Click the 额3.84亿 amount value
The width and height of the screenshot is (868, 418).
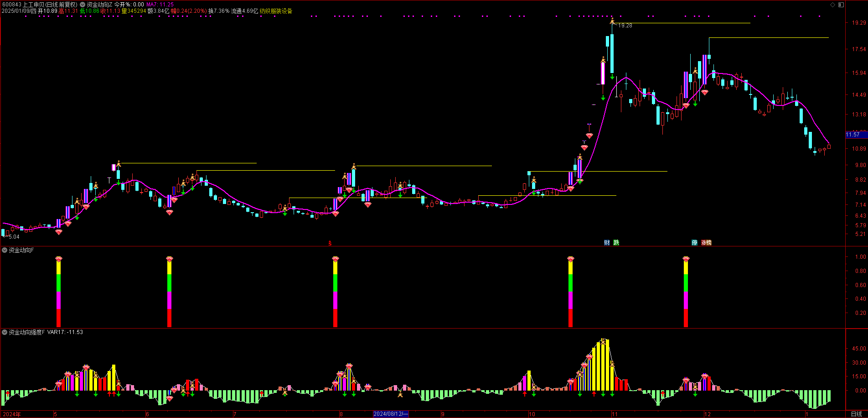click(158, 11)
